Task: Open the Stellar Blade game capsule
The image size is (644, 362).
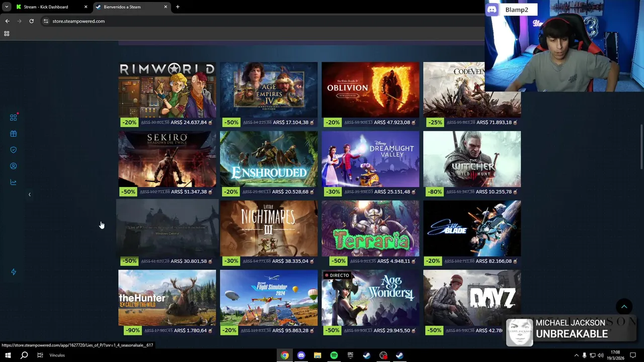Action: click(x=472, y=228)
